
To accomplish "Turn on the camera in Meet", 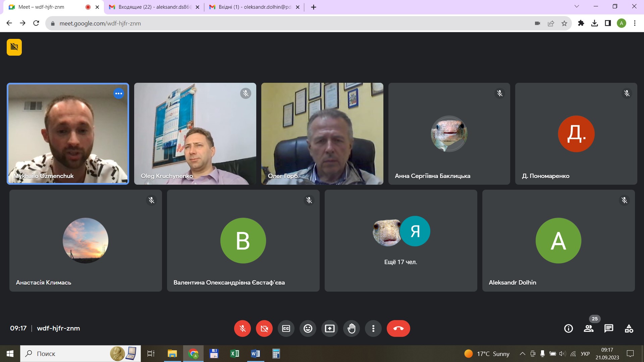I will click(264, 328).
